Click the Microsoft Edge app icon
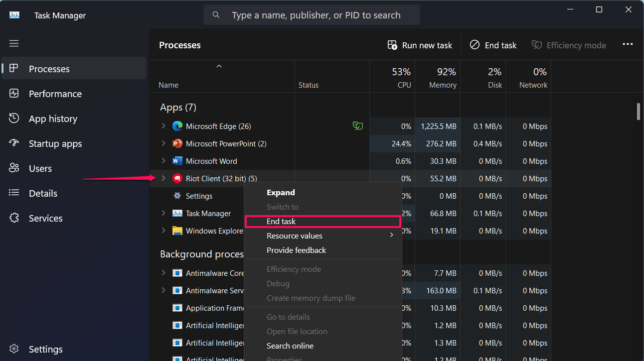 coord(177,126)
